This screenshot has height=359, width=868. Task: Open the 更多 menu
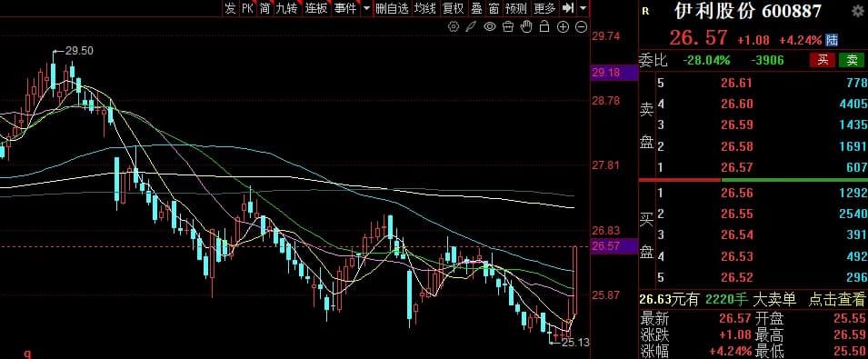pos(544,8)
